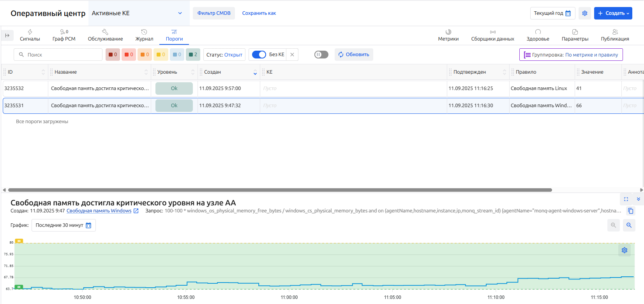Open the Метрики tab
The height and width of the screenshot is (304, 644).
point(448,35)
